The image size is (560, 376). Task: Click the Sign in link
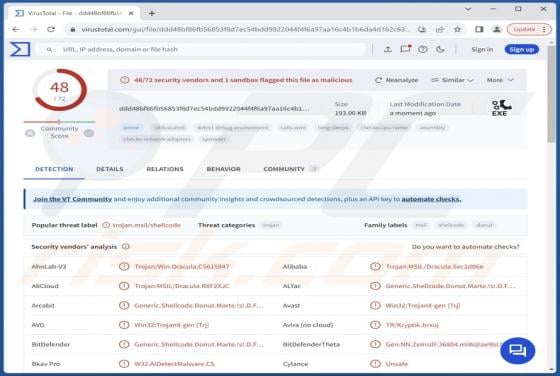(482, 49)
